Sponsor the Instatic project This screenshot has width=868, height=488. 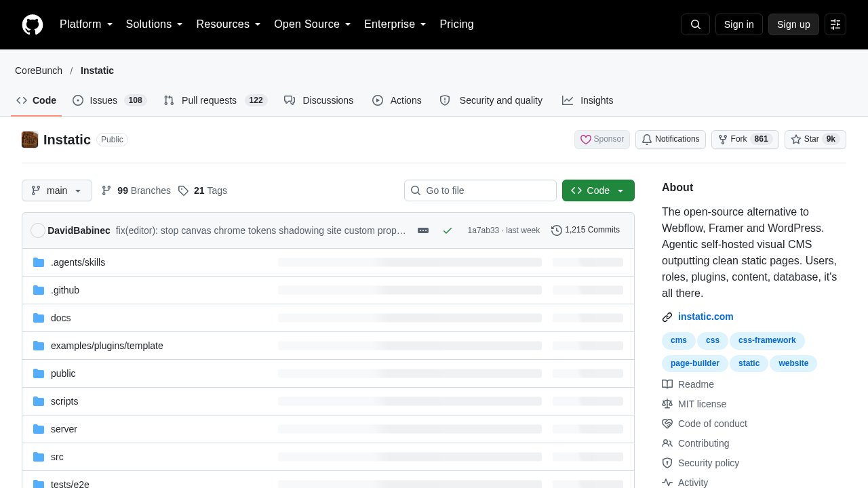point(602,140)
